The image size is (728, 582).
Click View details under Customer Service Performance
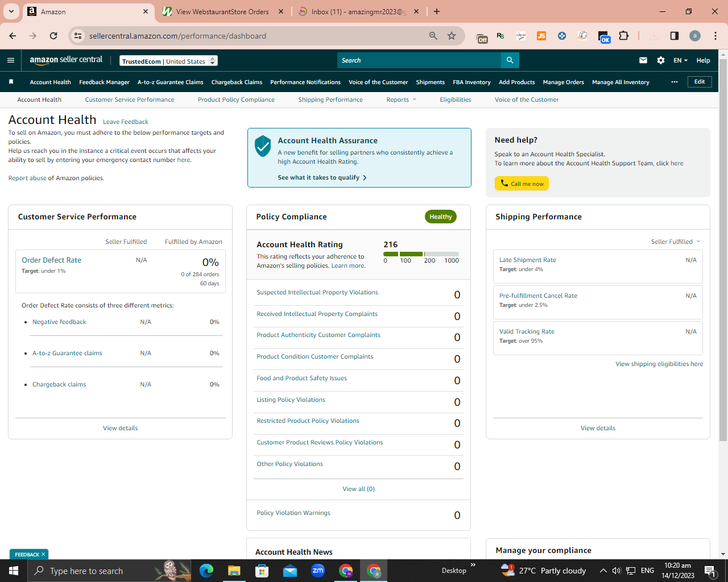(120, 428)
